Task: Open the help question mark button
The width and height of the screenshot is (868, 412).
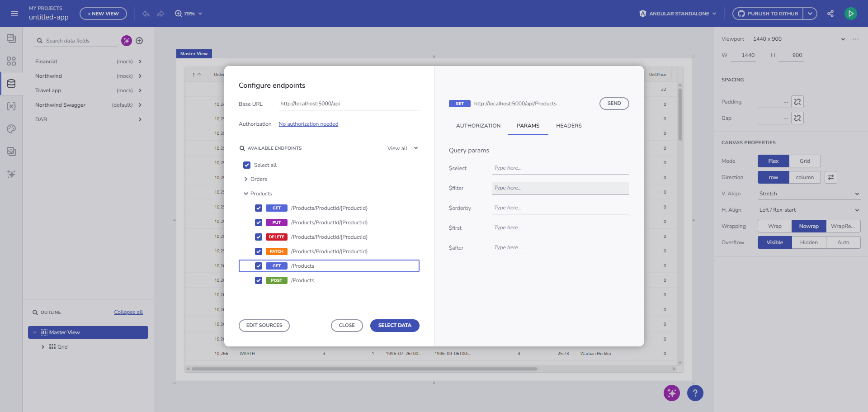Action: tap(695, 393)
